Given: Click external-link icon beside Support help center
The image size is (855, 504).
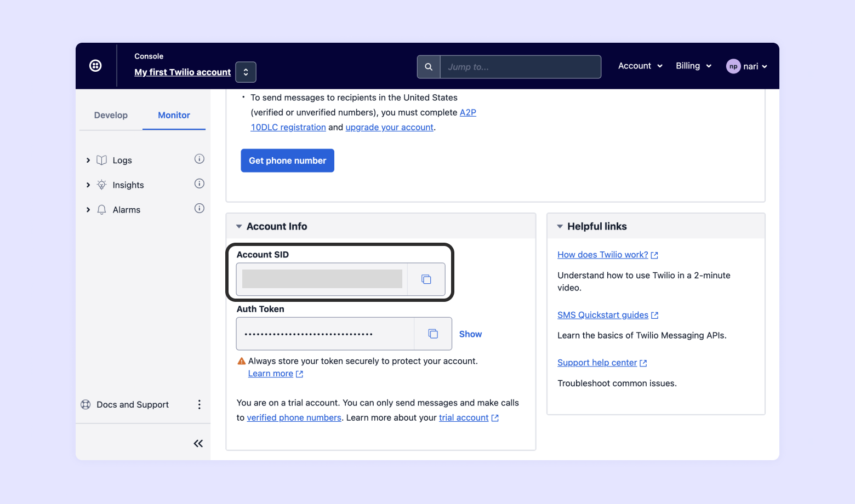Looking at the screenshot, I should [643, 363].
